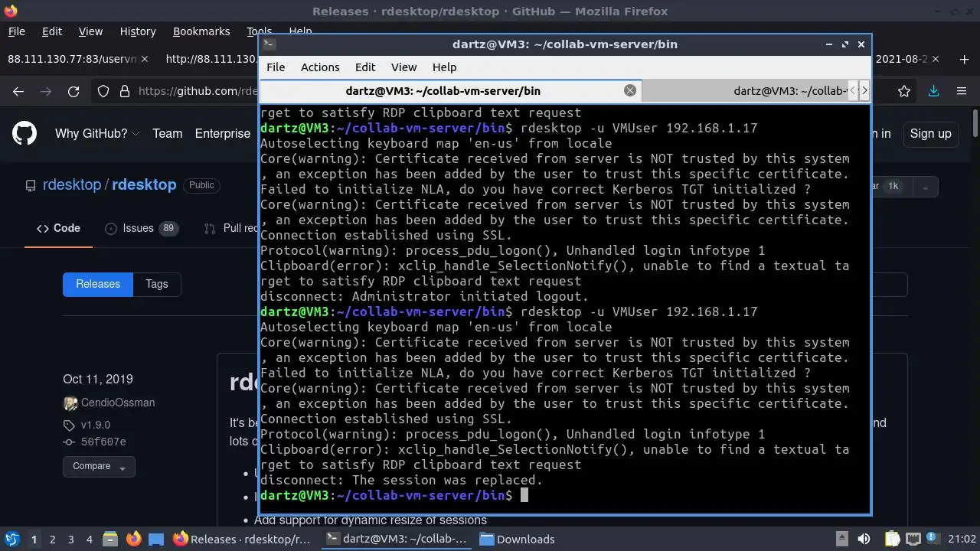Expand the Why GitHub? dropdown
This screenshot has width=980, height=551.
(97, 133)
